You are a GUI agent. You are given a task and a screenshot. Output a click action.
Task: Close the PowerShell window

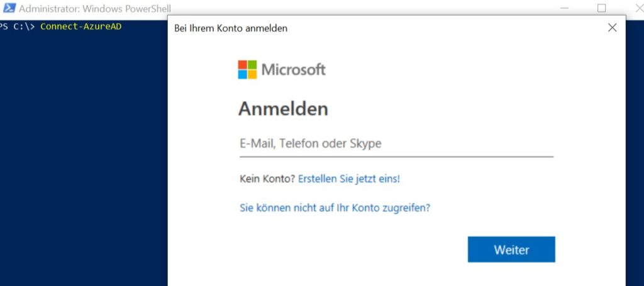pyautogui.click(x=640, y=8)
